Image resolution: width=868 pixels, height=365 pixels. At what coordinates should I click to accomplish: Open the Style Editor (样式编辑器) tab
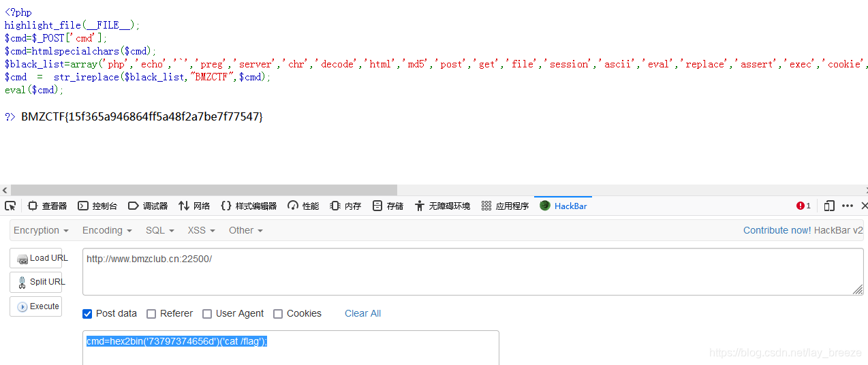(249, 206)
